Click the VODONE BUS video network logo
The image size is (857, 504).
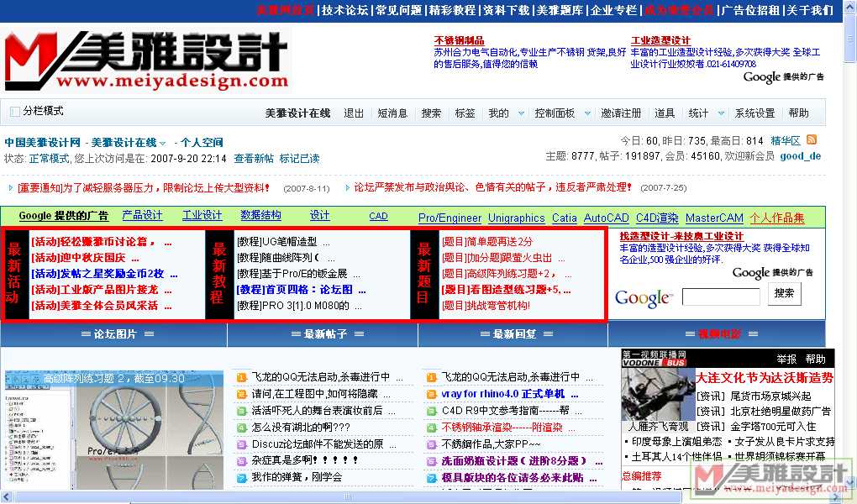(x=654, y=359)
